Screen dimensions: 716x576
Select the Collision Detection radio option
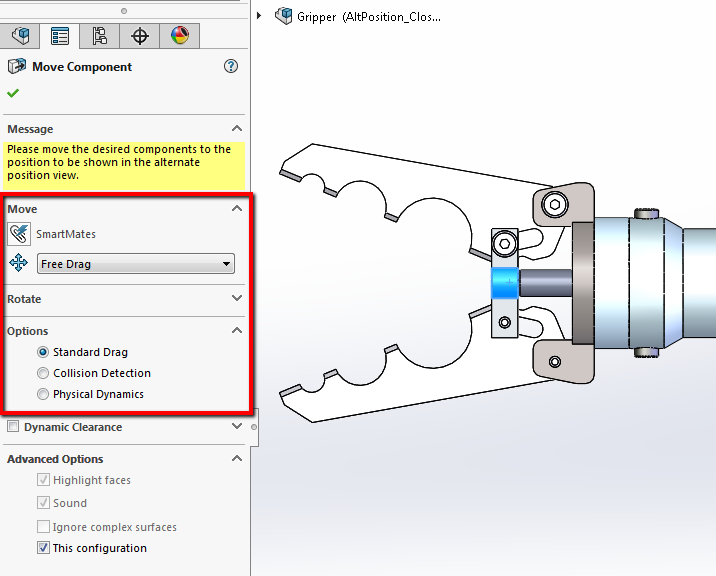(43, 373)
